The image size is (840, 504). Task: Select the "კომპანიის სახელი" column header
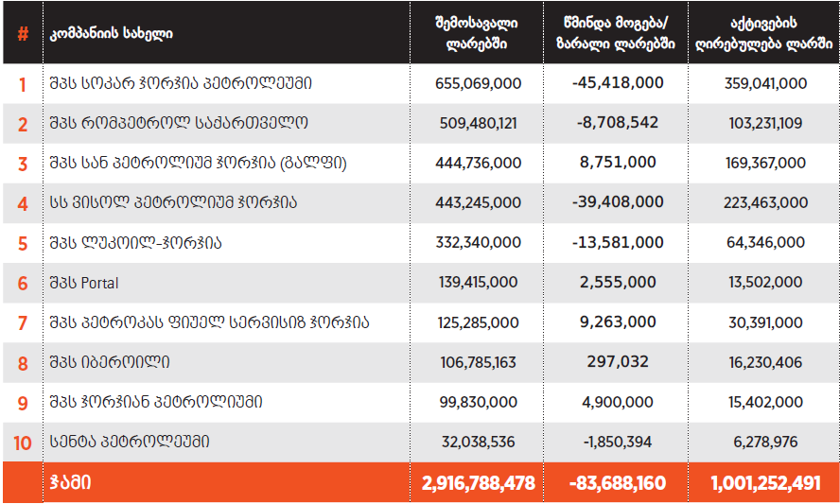click(112, 34)
